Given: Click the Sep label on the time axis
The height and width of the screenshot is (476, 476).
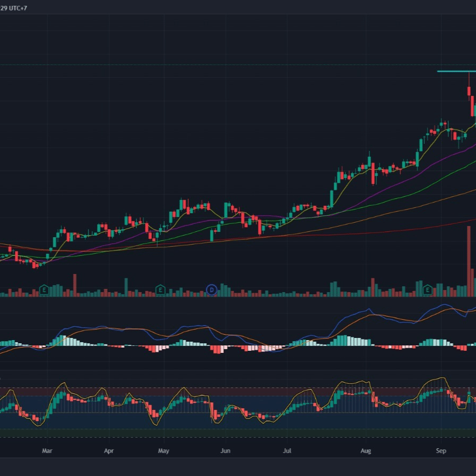Looking at the screenshot, I should point(441,451).
